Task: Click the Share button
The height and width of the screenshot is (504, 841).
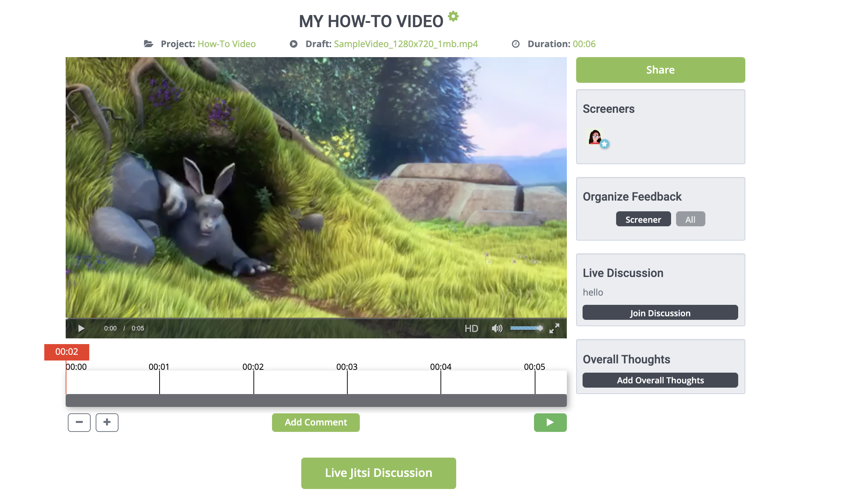Action: [660, 70]
